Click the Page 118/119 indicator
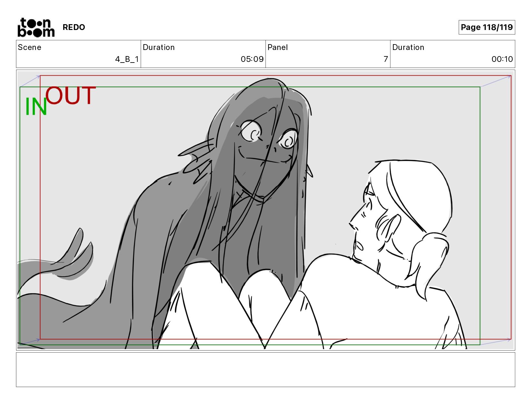 tap(487, 27)
